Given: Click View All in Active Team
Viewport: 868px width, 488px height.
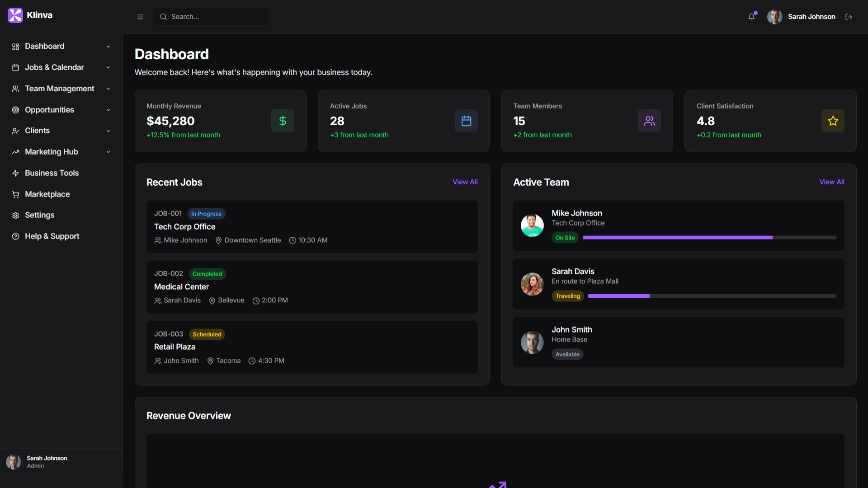Looking at the screenshot, I should coord(831,182).
